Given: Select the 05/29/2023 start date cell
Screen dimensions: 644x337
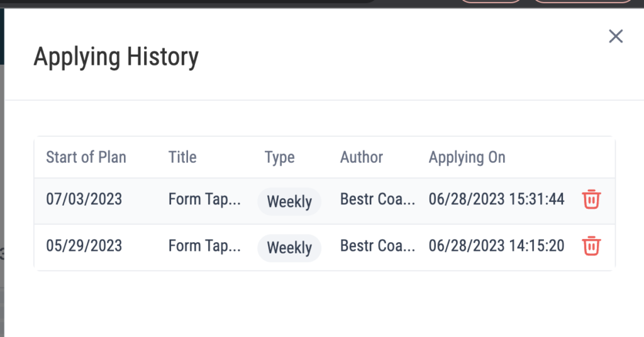Looking at the screenshot, I should click(x=84, y=245).
